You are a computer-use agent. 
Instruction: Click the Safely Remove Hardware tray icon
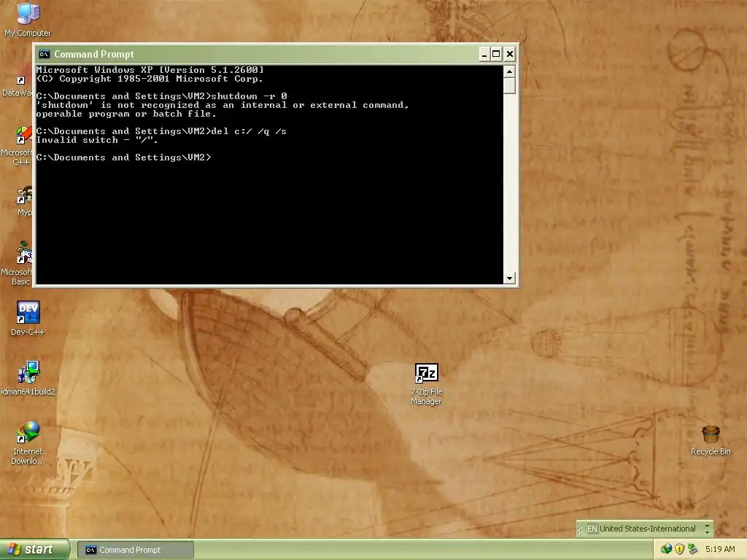point(692,549)
